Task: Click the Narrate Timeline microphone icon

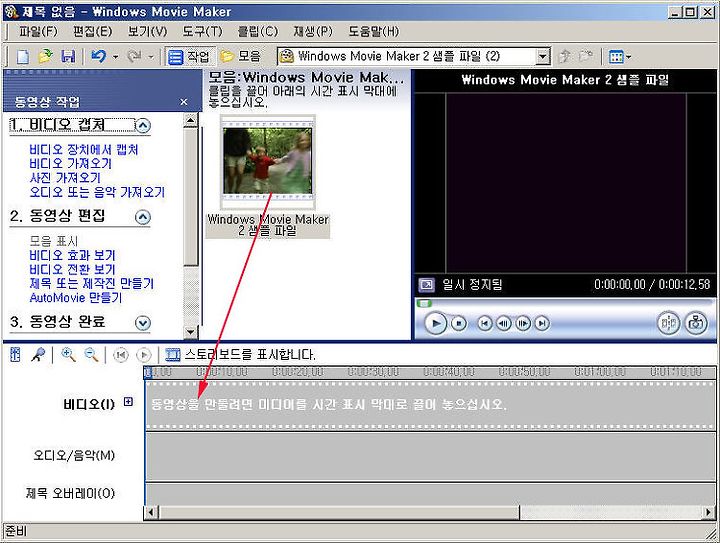Action: tap(38, 354)
